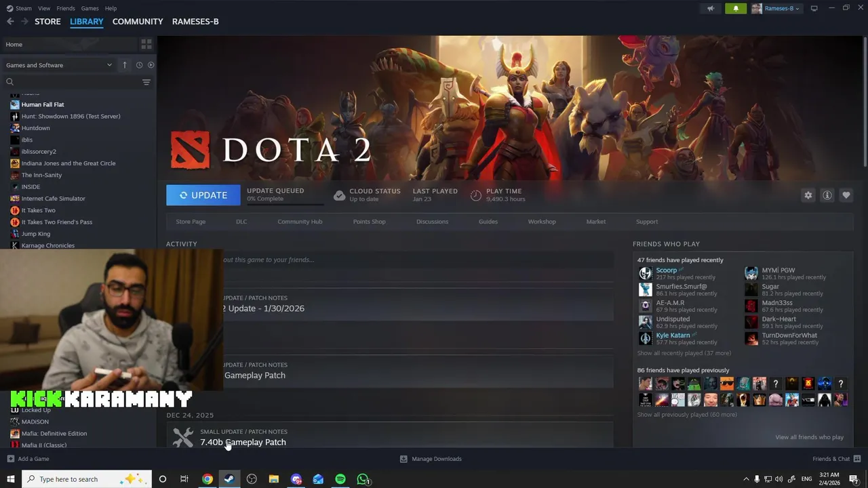Show all recently played friends
868x488 pixels.
click(684, 353)
